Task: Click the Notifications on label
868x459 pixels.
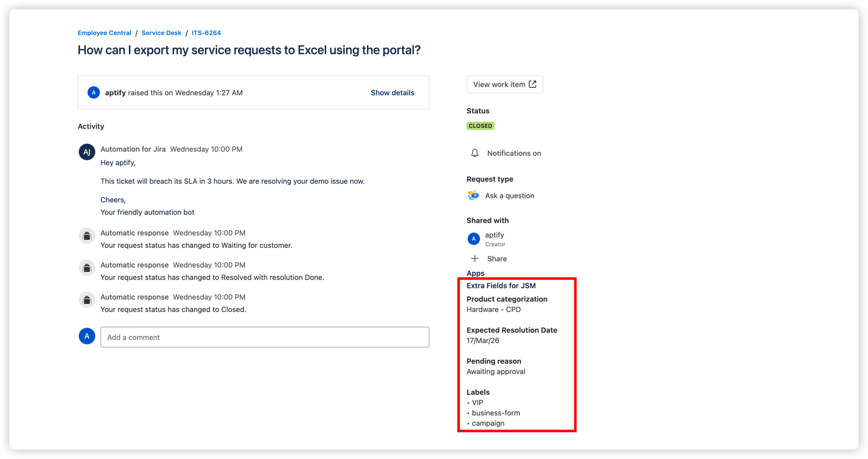Action: tap(514, 153)
